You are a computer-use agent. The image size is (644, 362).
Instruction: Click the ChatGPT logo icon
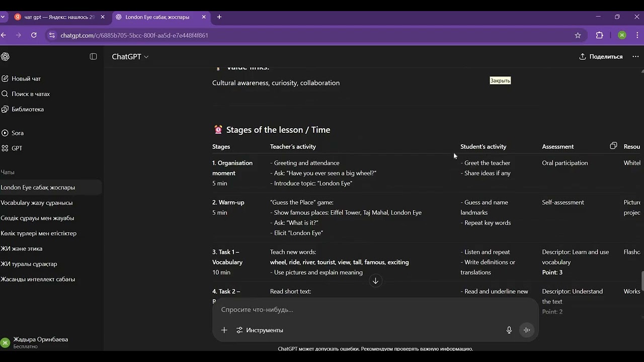pyautogui.click(x=5, y=57)
